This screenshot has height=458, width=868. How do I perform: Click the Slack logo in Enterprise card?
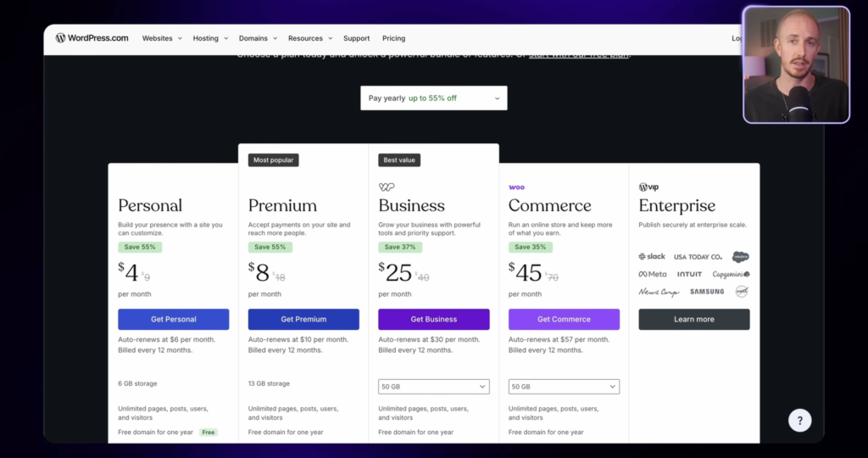coord(652,256)
